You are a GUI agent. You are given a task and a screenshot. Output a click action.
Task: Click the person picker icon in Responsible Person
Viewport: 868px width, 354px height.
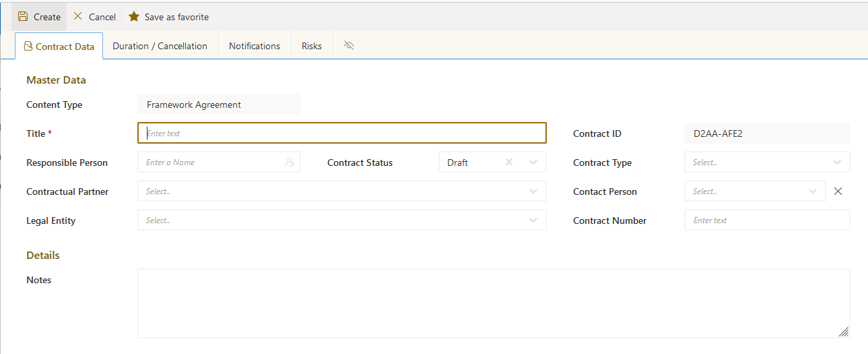(290, 163)
